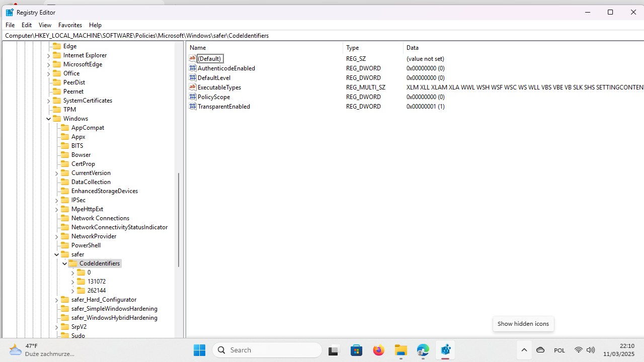Open Microsoft Store from the taskbar
Viewport: 644px width, 362px height.
tap(356, 350)
